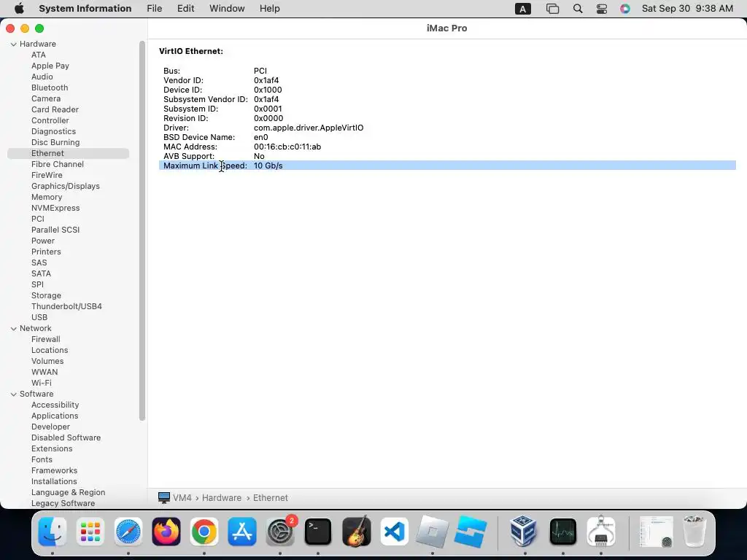Select Thunderbolt/USB4 in sidebar
The width and height of the screenshot is (747, 560).
click(x=66, y=306)
